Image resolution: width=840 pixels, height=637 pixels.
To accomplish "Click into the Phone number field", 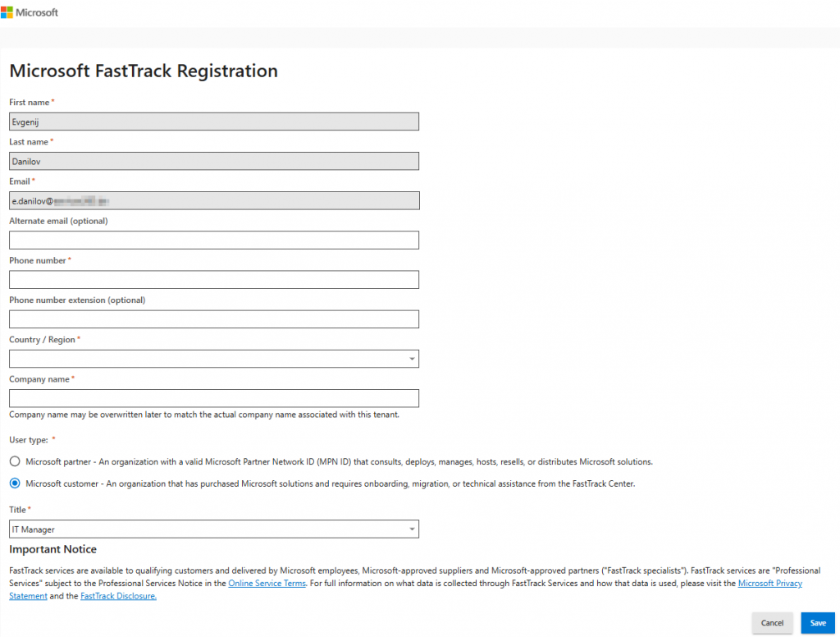I will click(213, 279).
